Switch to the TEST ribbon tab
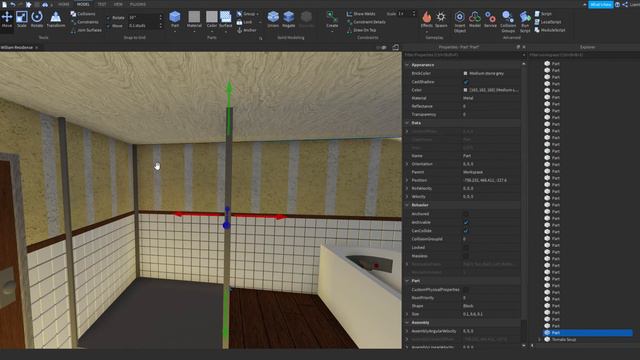Screen dimensions: 640x360 coord(102,4)
